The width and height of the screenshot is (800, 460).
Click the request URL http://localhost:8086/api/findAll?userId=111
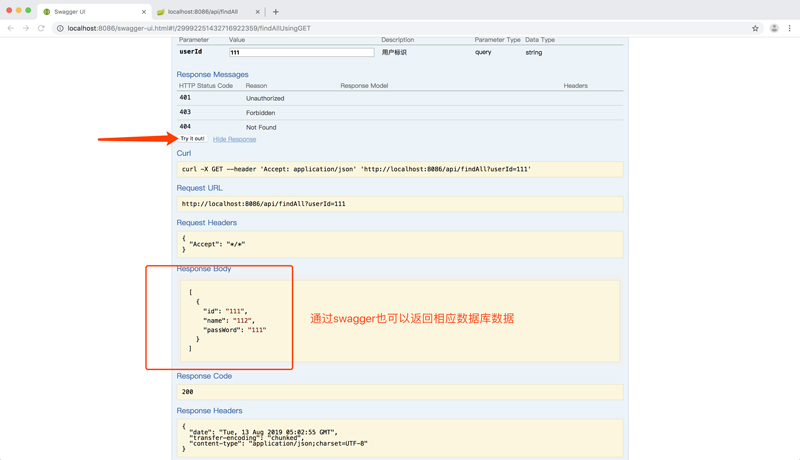(x=263, y=203)
